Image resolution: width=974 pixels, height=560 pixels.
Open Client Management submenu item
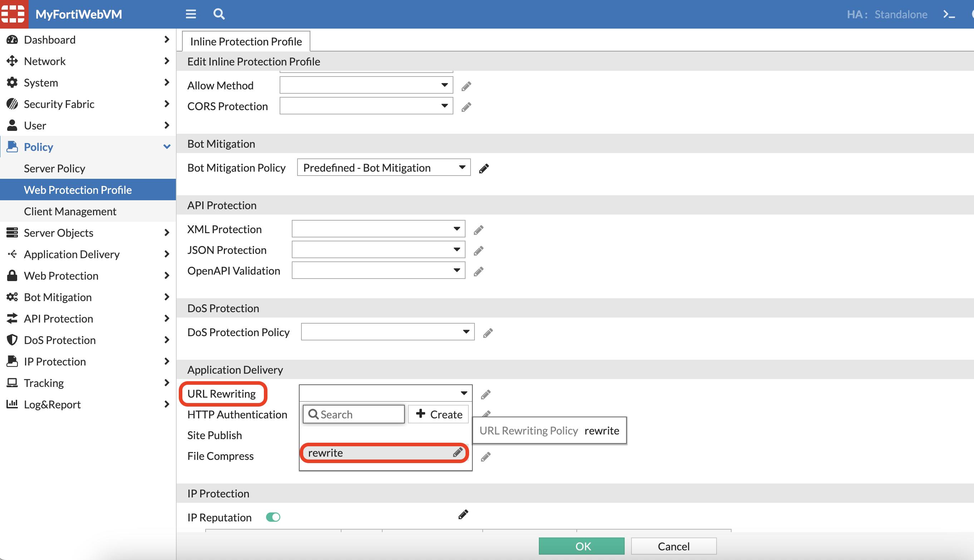point(88,211)
